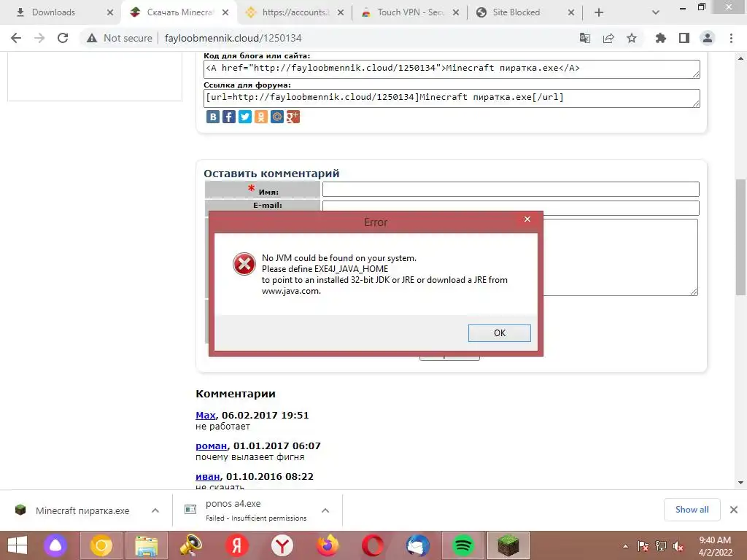This screenshot has height=560, width=747.
Task: Bookmark this page with the star
Action: (x=632, y=38)
